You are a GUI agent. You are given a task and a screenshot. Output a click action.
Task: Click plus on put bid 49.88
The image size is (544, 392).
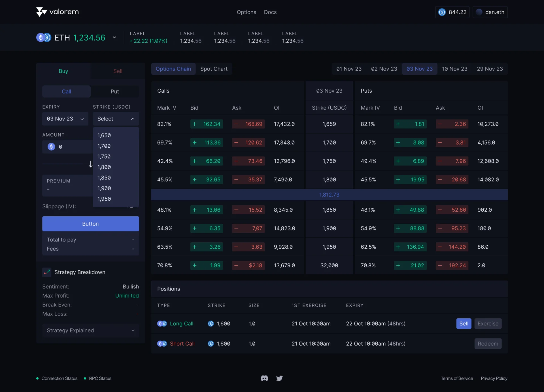coord(398,210)
